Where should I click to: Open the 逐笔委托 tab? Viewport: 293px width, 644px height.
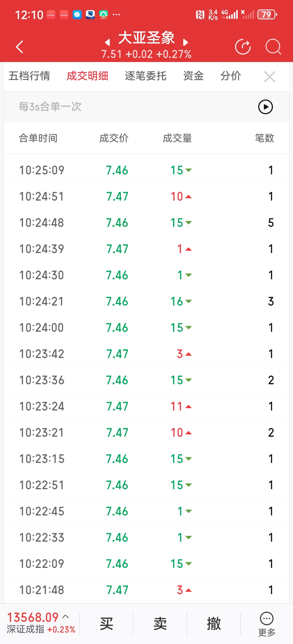[x=146, y=76]
